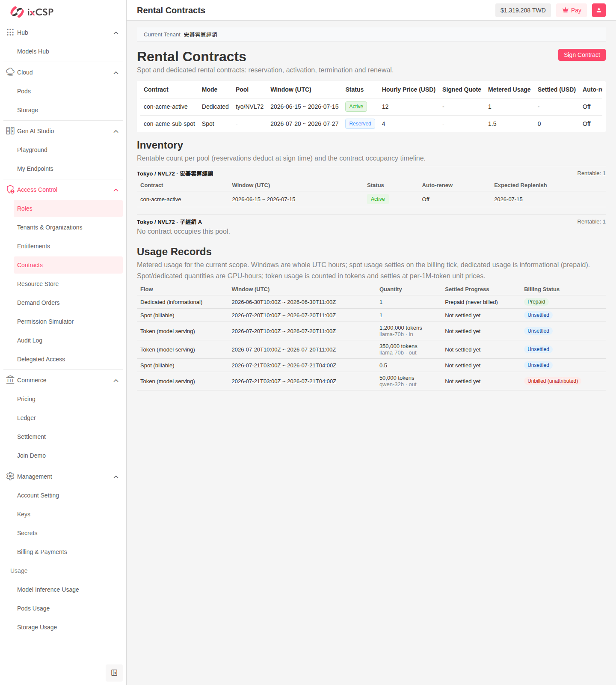
Task: Click Current Tenant name
Action: click(x=201, y=35)
